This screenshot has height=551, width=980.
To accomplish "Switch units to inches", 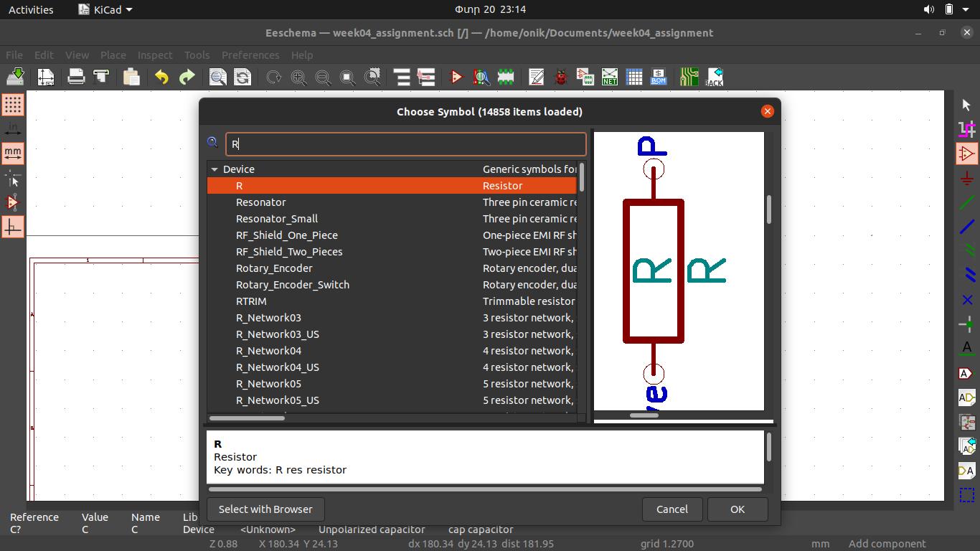I will point(13,129).
